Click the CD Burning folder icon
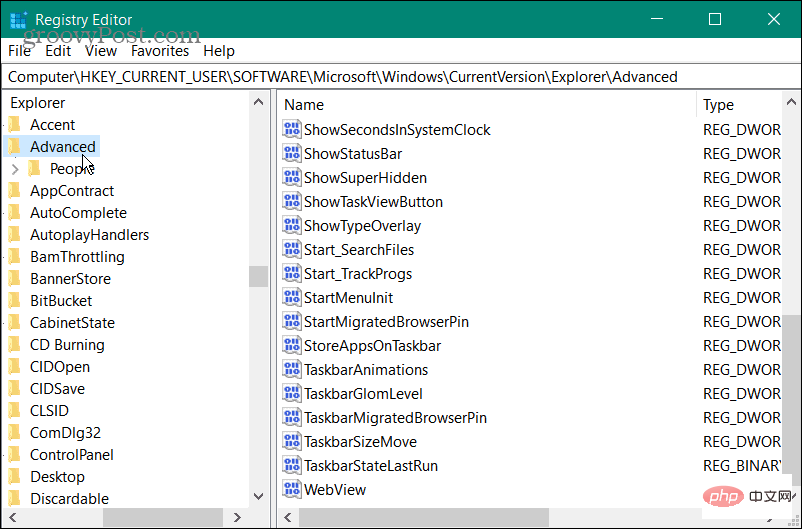The height and width of the screenshot is (529, 802). click(x=14, y=345)
